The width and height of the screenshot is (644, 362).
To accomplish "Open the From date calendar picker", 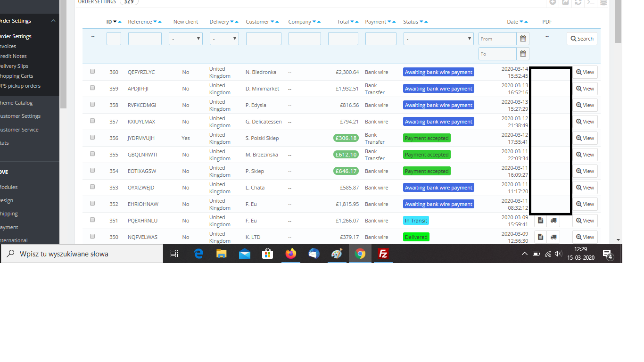I will coord(523,39).
